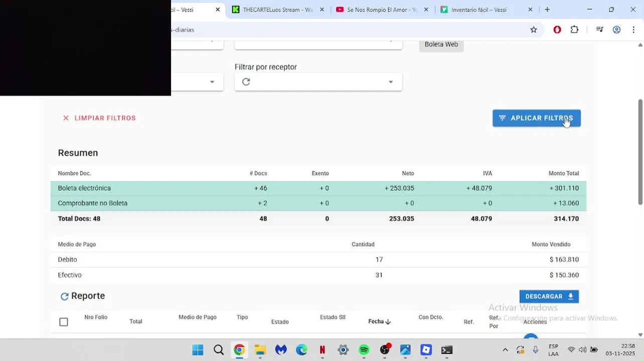
Task: Expand the dropdown left of receptor filter
Action: coord(212,82)
